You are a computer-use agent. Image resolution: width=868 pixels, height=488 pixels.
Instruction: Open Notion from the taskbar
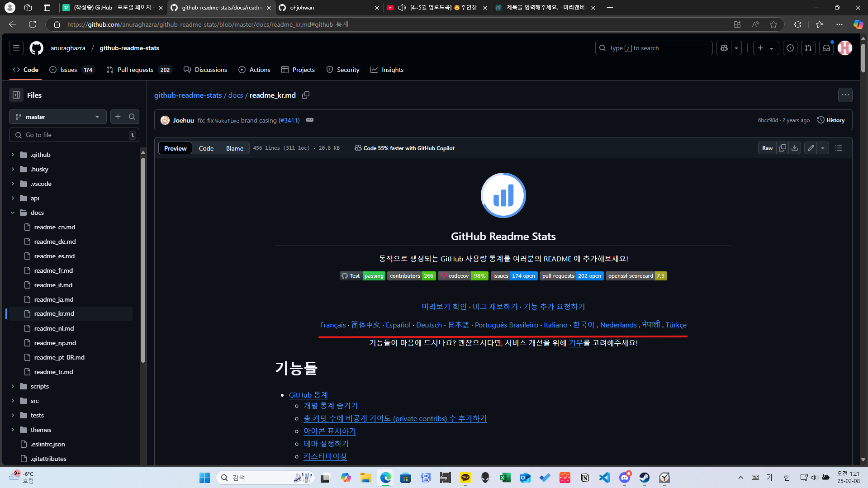585,478
